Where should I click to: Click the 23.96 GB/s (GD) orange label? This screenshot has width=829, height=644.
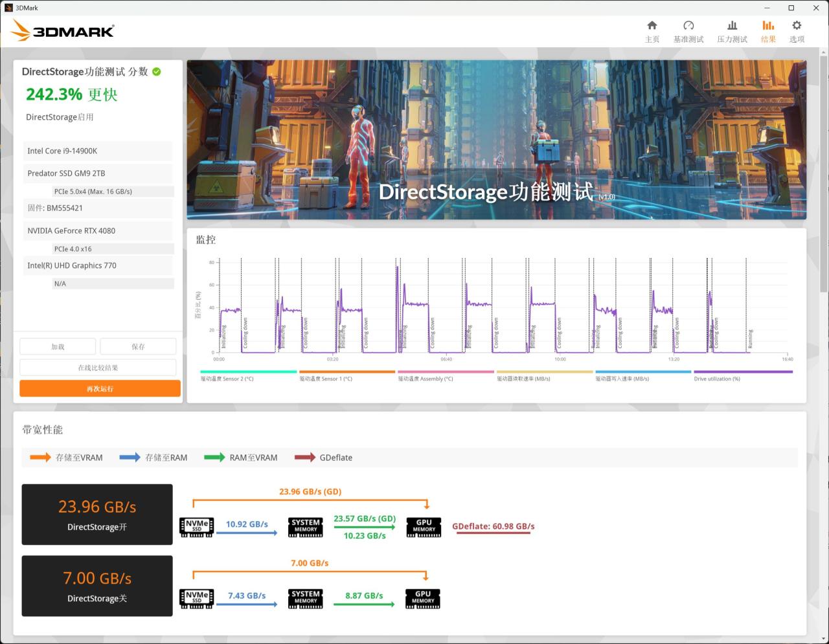click(310, 491)
